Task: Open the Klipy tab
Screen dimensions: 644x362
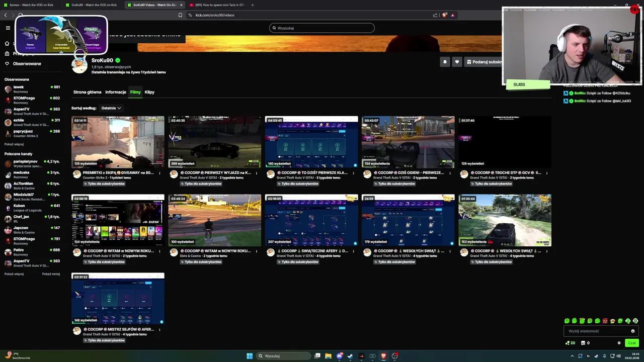Action: [x=149, y=92]
